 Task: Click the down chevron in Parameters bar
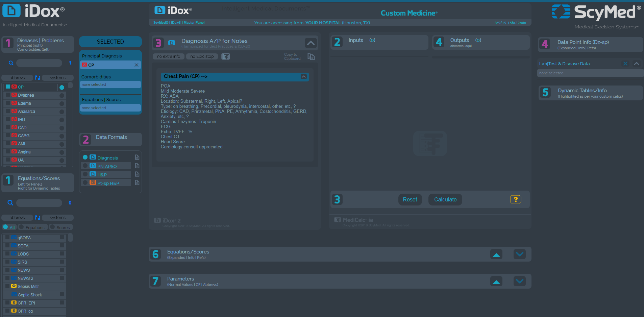(x=520, y=281)
